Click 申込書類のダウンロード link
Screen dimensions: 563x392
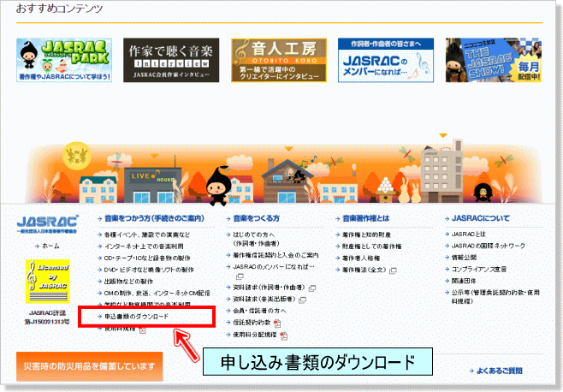136,317
